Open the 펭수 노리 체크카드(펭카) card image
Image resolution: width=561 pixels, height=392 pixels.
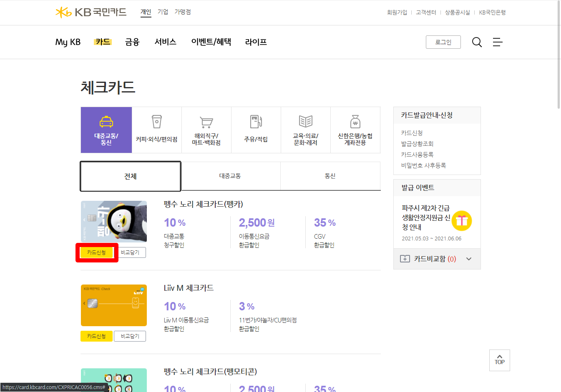point(114,222)
